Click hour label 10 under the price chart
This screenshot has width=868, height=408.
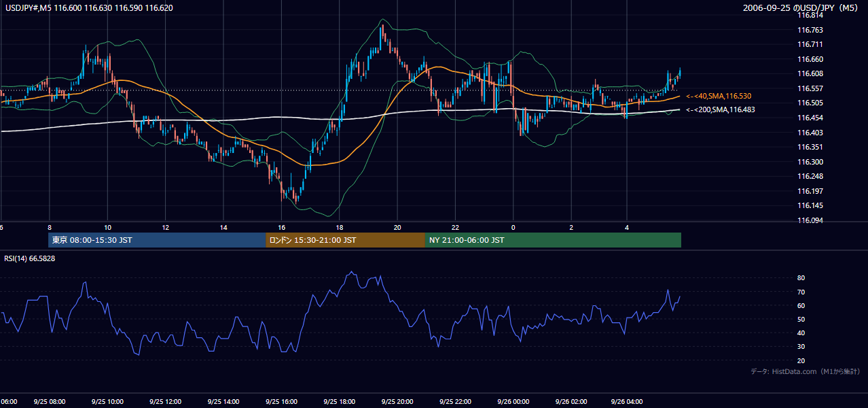click(107, 227)
